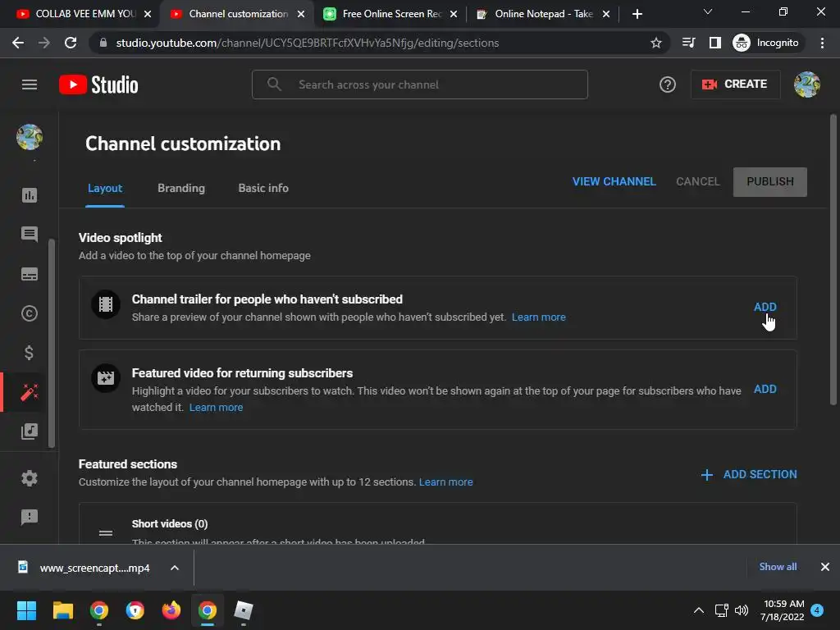Open the account avatar menu in header
Image resolution: width=840 pixels, height=630 pixels.
point(806,84)
